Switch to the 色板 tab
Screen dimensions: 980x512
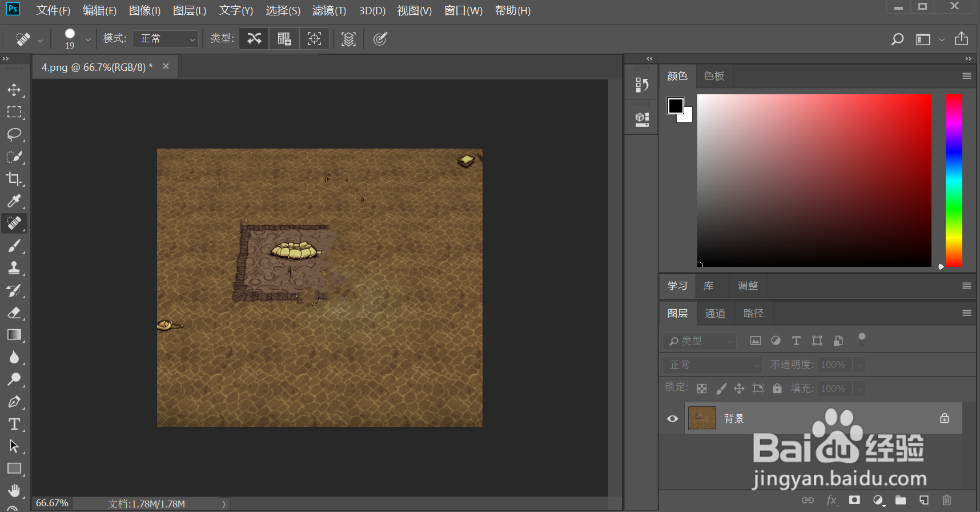[714, 76]
